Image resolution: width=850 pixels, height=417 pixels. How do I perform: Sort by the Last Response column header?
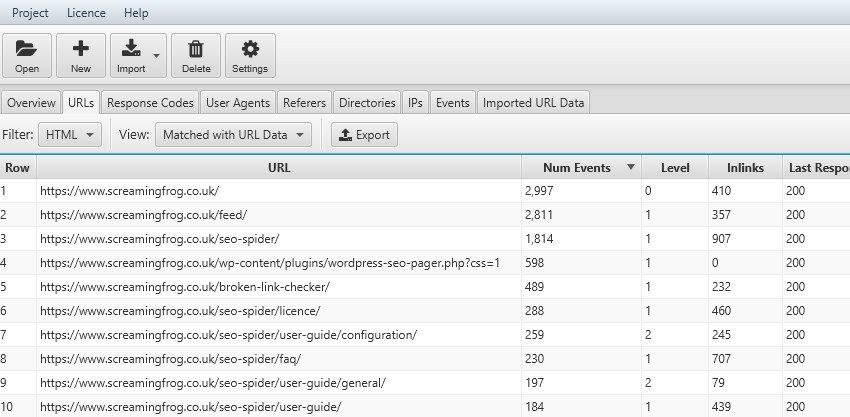click(x=816, y=168)
